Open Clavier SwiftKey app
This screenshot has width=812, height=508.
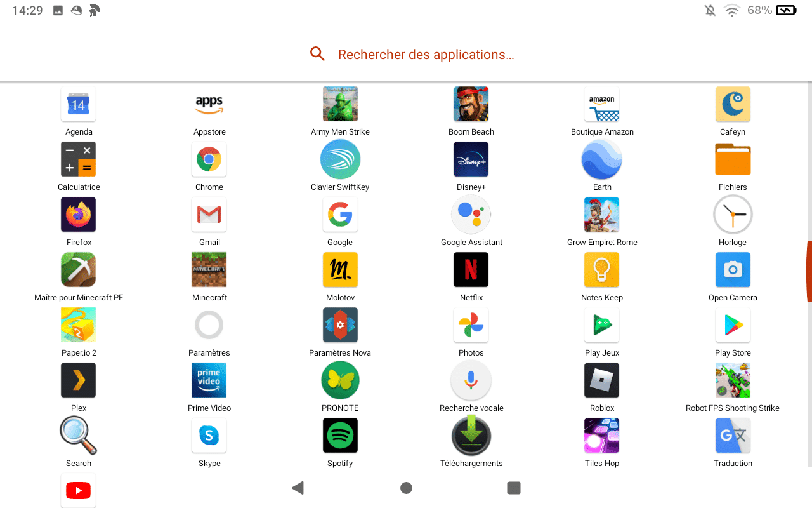[x=340, y=159]
